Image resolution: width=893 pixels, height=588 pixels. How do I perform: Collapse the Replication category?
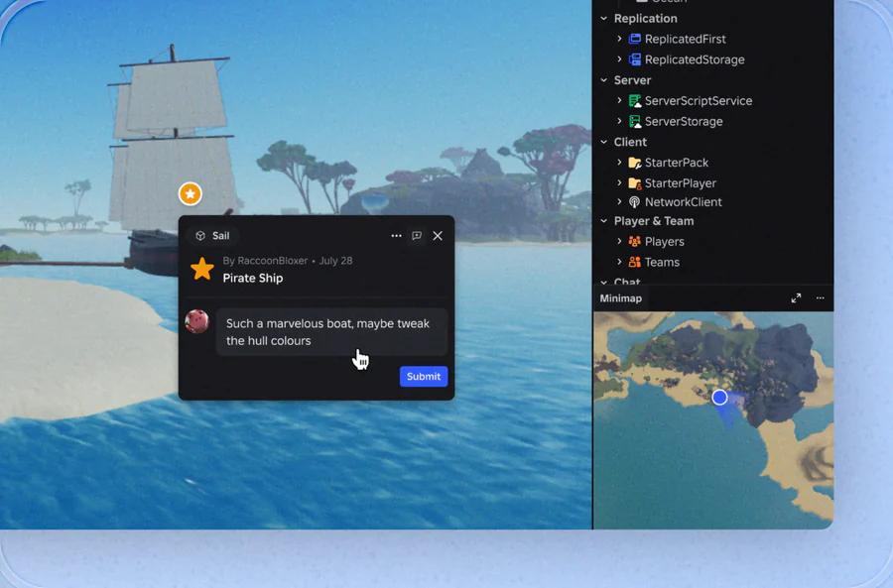click(603, 18)
